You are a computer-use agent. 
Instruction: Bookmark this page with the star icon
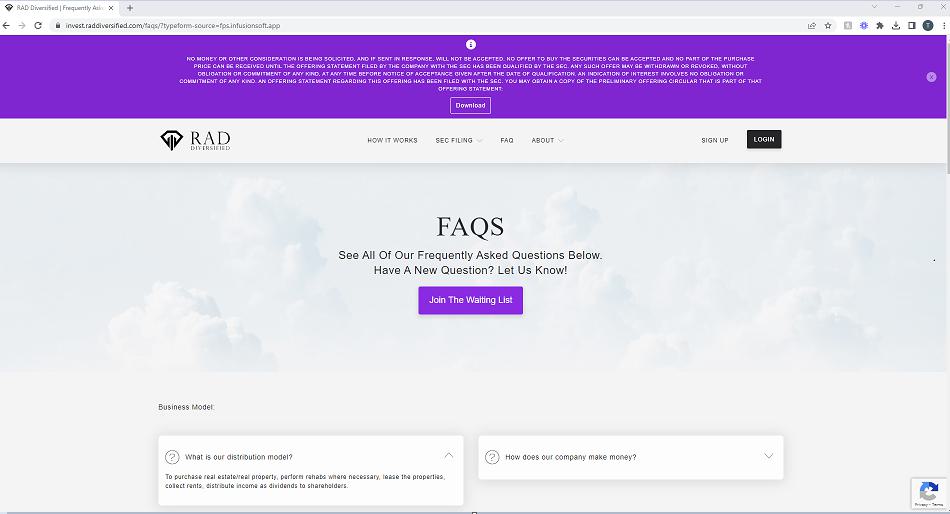point(828,25)
